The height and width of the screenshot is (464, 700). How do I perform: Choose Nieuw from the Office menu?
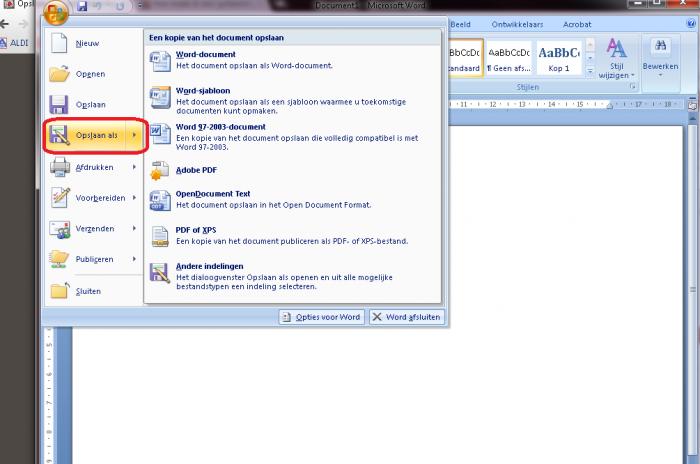[88, 43]
